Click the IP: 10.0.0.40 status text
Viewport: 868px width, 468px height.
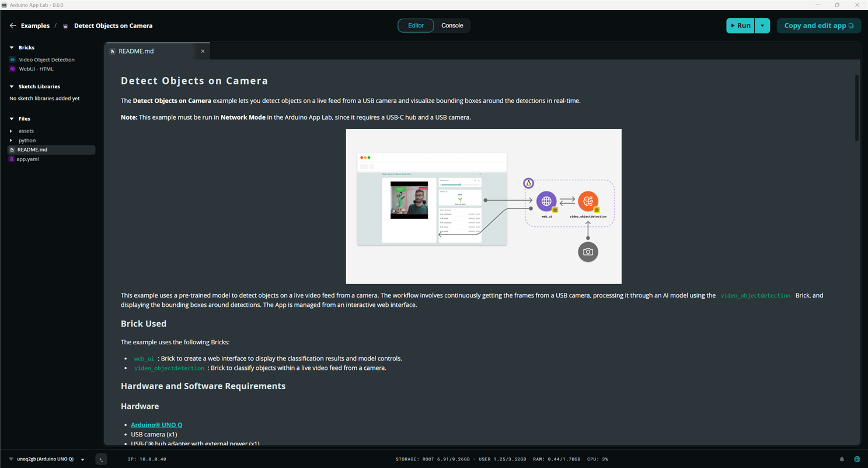coord(147,459)
